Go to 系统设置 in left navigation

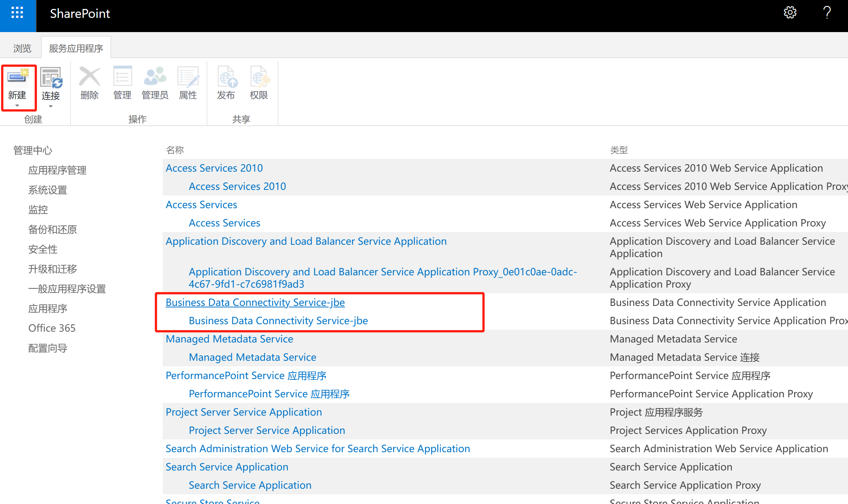point(48,190)
